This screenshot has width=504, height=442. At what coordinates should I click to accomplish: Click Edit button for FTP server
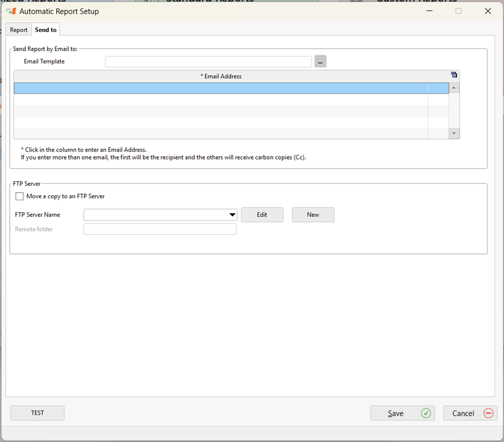pyautogui.click(x=262, y=215)
